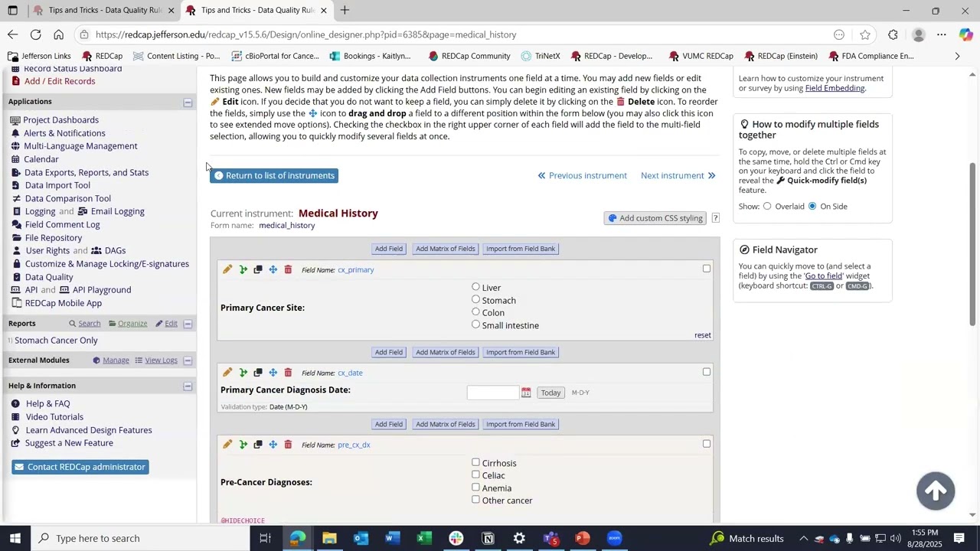Image resolution: width=980 pixels, height=551 pixels.
Task: Click the Primary Cancer Diagnosis Date input box
Action: (493, 393)
